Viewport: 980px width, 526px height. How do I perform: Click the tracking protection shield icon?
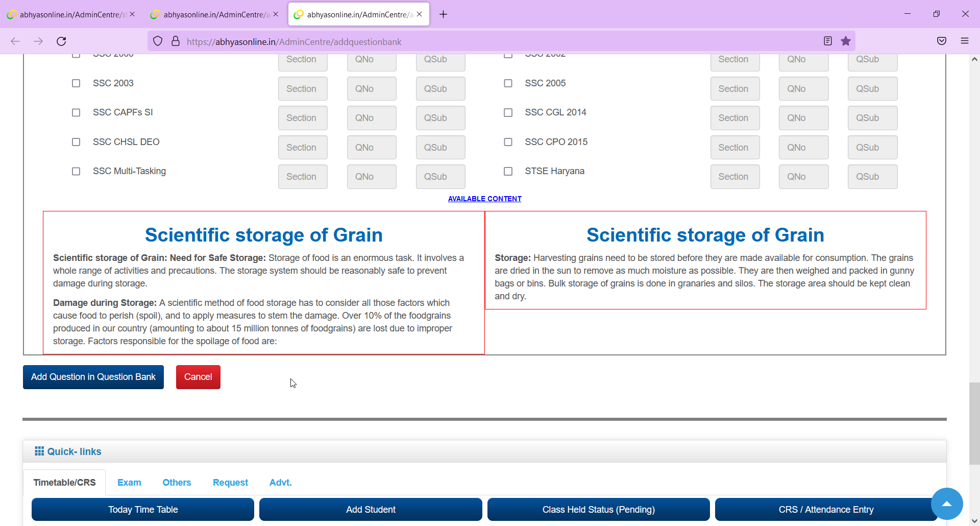158,41
